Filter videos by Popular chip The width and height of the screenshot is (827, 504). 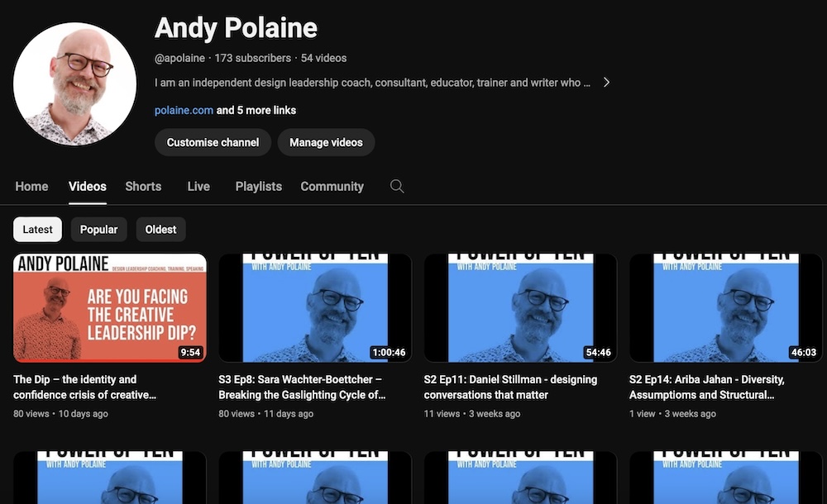coord(98,230)
